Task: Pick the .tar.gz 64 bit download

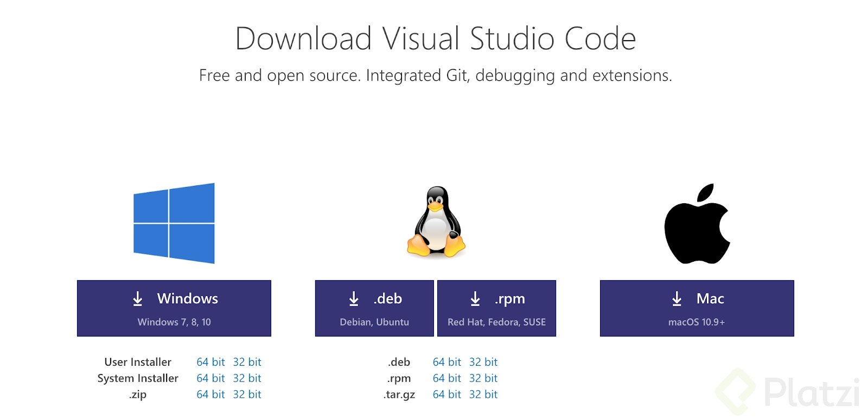Action: pos(447,395)
